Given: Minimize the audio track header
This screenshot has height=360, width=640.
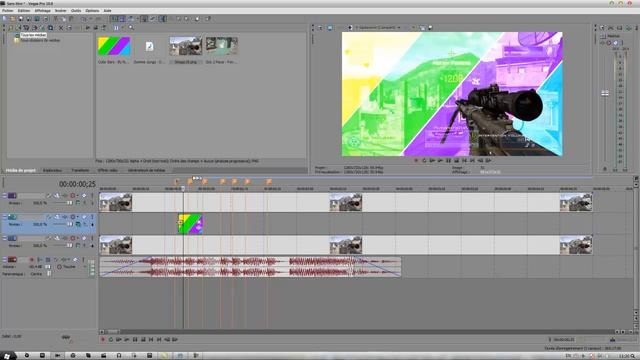Looking at the screenshot, I should coord(4,260).
